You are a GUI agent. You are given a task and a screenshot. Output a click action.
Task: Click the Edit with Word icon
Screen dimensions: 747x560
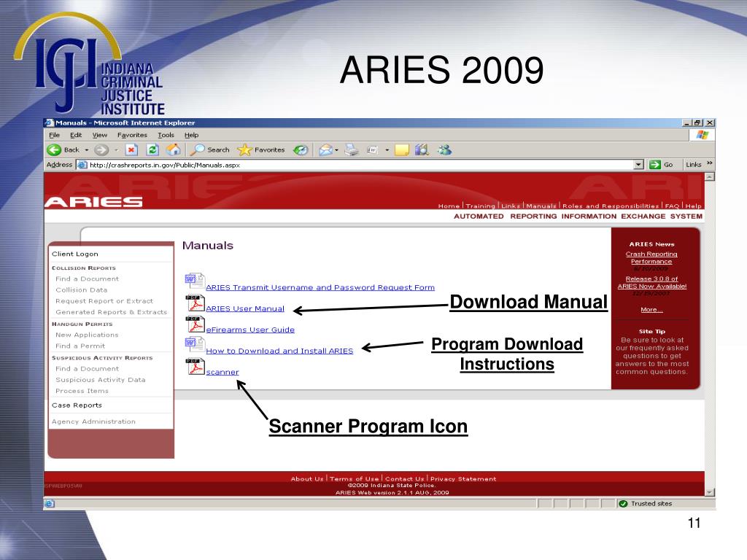[373, 150]
